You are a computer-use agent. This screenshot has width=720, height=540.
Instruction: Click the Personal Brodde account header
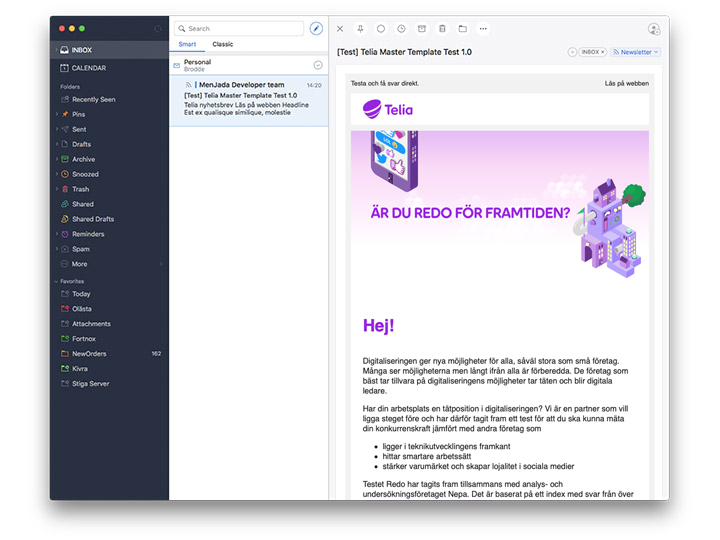249,65
